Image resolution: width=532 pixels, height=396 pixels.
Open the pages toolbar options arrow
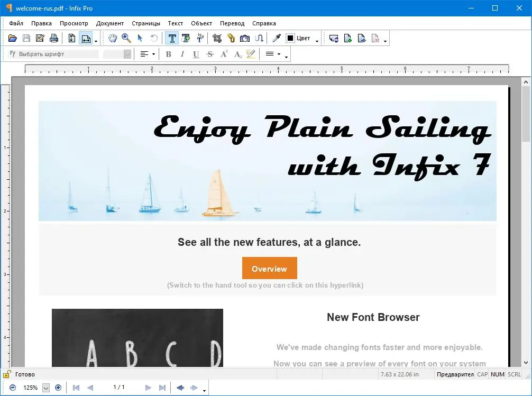(385, 41)
